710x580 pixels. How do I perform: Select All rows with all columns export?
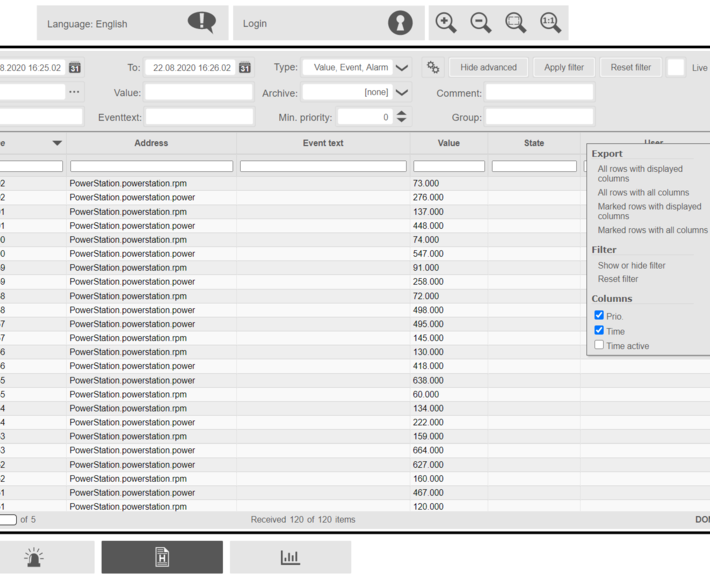tap(643, 193)
